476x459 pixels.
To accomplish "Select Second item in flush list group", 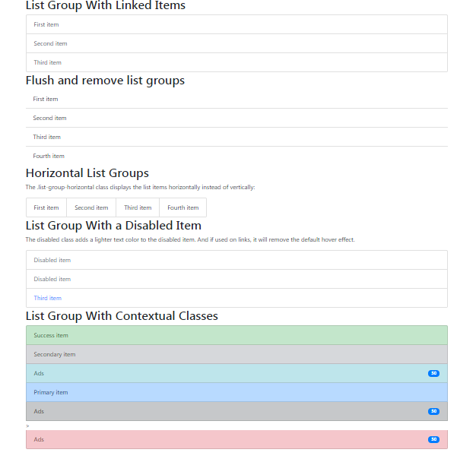I will coord(236,118).
